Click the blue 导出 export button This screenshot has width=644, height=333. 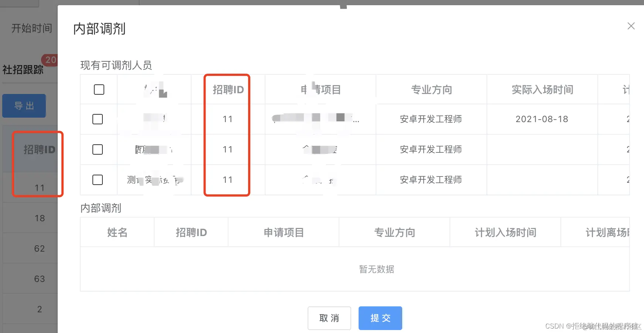coord(24,106)
